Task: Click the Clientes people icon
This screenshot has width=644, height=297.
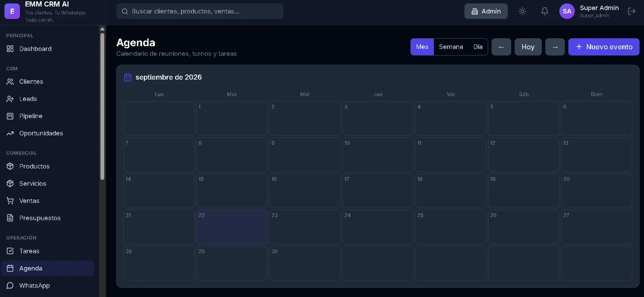Action: click(10, 81)
